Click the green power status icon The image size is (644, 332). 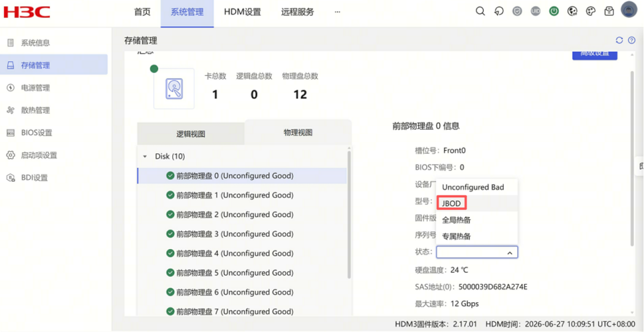click(554, 11)
